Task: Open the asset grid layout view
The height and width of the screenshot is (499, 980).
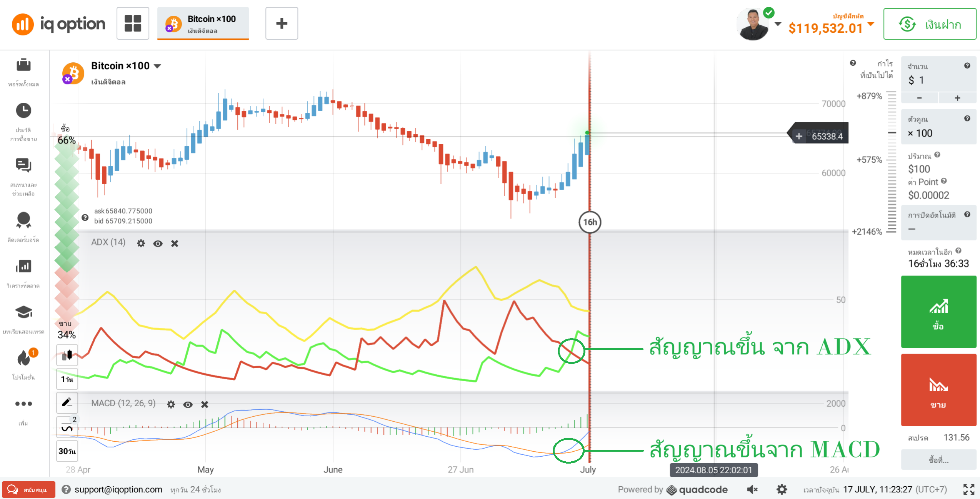Action: pyautogui.click(x=133, y=23)
